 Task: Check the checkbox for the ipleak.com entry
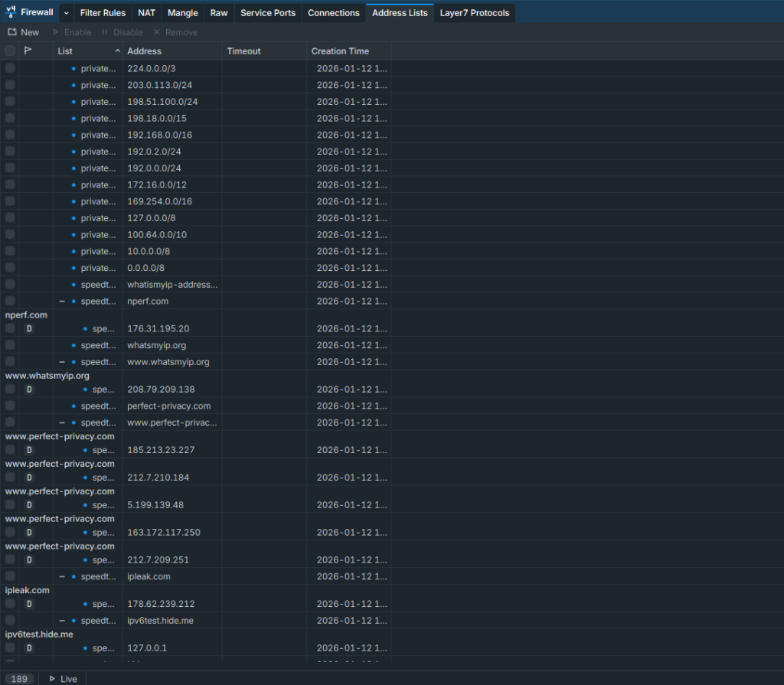(x=9, y=576)
